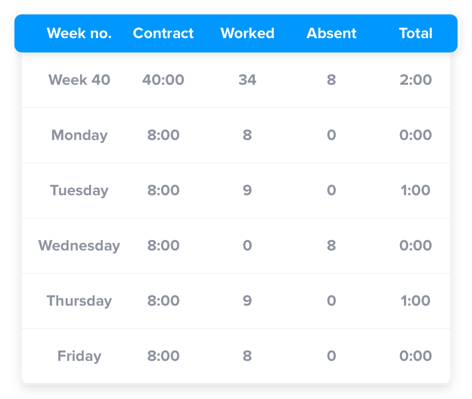Select the Monday row label
Image resolution: width=472 pixels, height=399 pixels.
tap(79, 136)
